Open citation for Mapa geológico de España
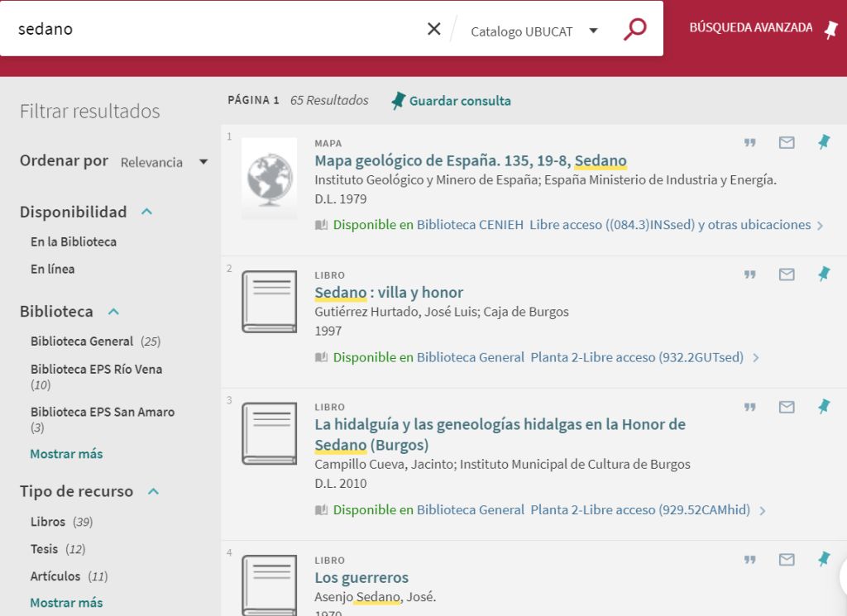This screenshot has height=616, width=847. (x=749, y=142)
